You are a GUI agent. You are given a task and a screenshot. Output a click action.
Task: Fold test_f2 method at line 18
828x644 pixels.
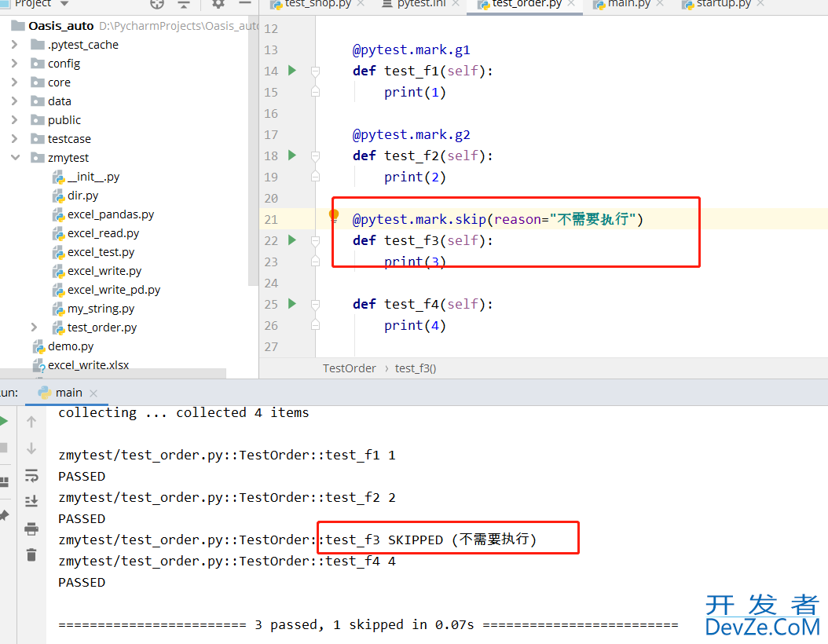(x=315, y=156)
